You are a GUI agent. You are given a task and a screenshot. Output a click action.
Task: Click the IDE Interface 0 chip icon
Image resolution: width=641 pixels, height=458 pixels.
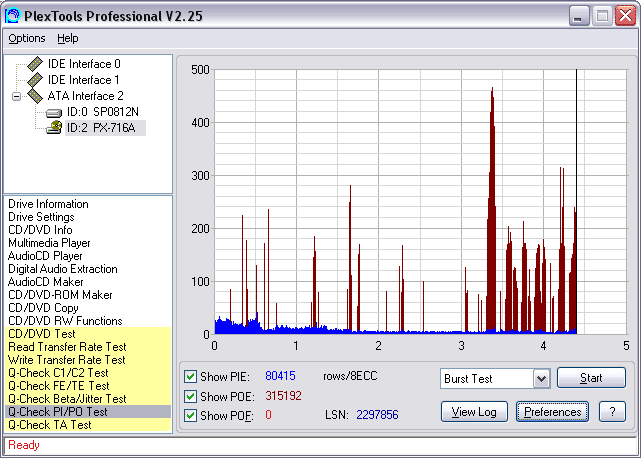35,64
